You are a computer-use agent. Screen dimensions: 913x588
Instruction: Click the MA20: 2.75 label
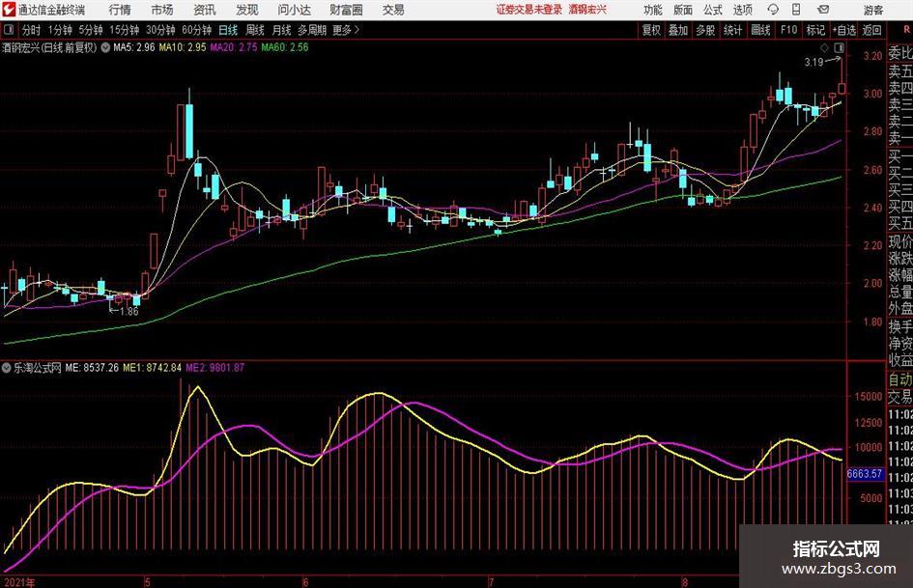(x=234, y=47)
